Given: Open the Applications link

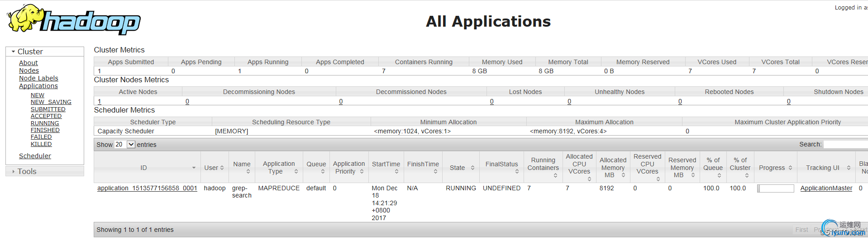Looking at the screenshot, I should (38, 86).
